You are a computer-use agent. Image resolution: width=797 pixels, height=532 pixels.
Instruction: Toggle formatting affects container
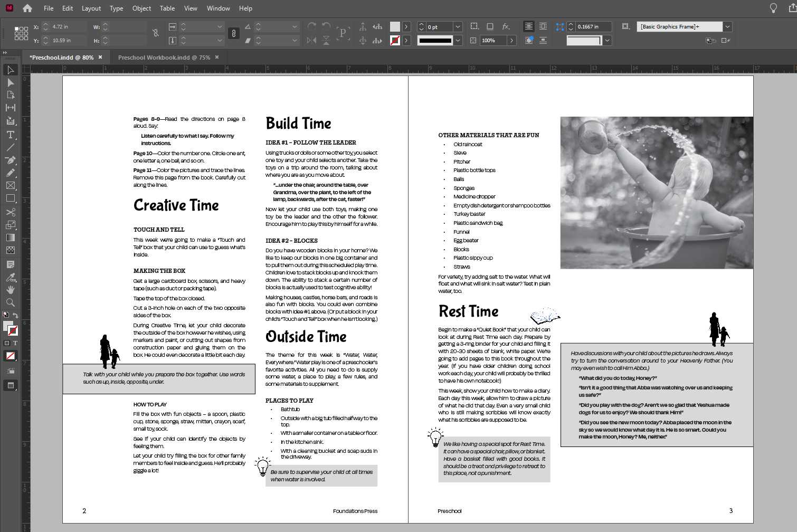7,343
